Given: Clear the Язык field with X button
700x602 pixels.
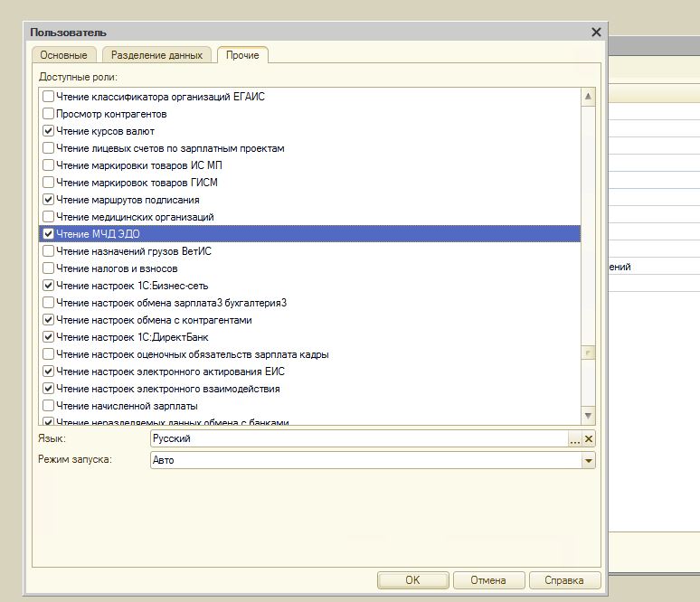Looking at the screenshot, I should click(x=589, y=439).
